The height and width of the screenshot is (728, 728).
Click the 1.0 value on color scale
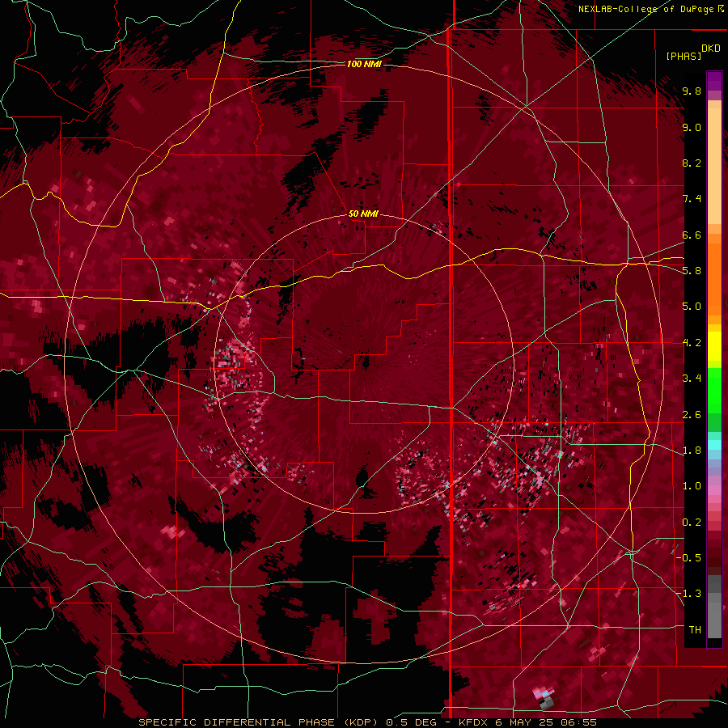692,486
